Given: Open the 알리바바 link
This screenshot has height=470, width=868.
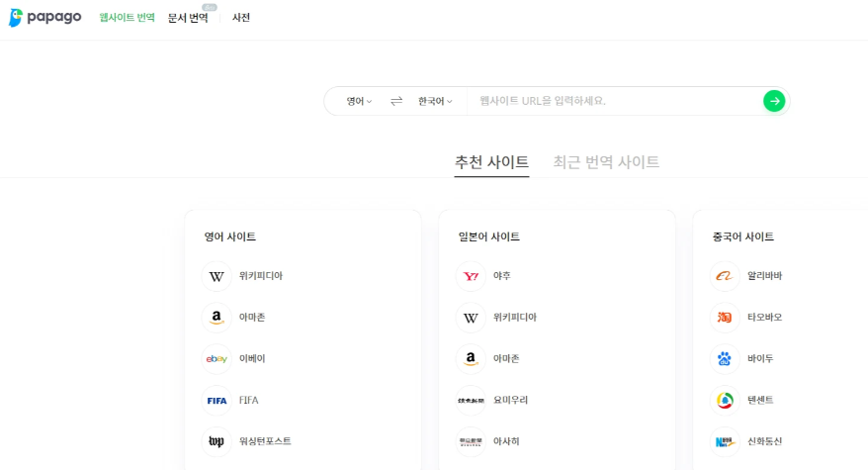Looking at the screenshot, I should [x=764, y=276].
